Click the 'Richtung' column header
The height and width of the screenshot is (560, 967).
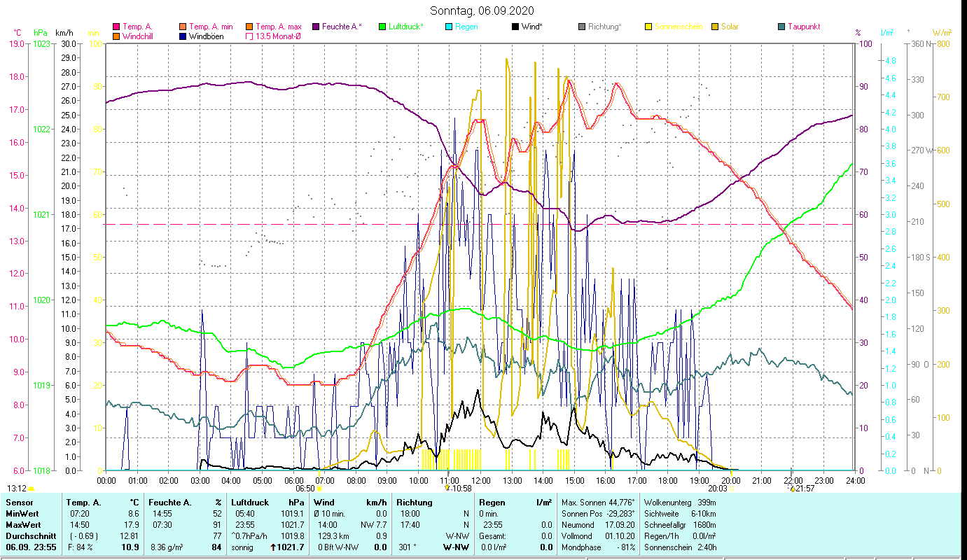click(x=415, y=503)
